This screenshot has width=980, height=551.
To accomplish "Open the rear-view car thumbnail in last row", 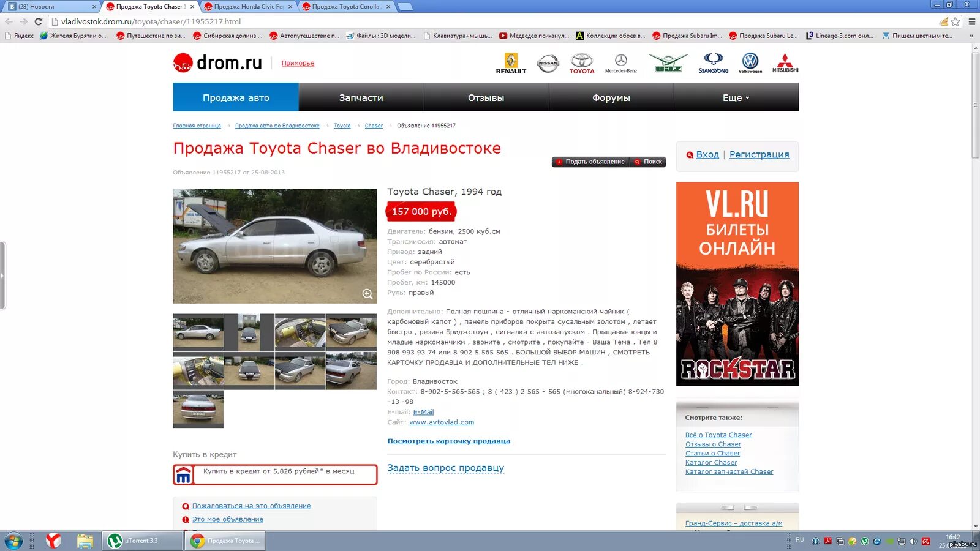I will (x=198, y=410).
